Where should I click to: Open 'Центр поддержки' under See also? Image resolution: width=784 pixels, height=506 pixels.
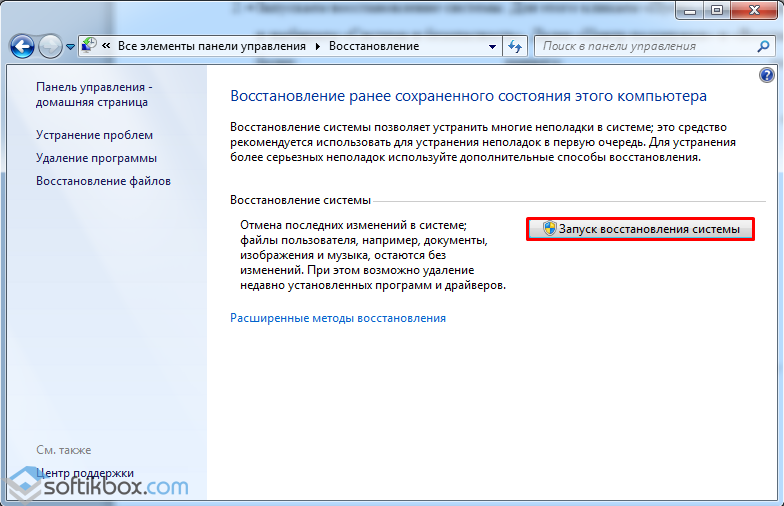coord(85,473)
